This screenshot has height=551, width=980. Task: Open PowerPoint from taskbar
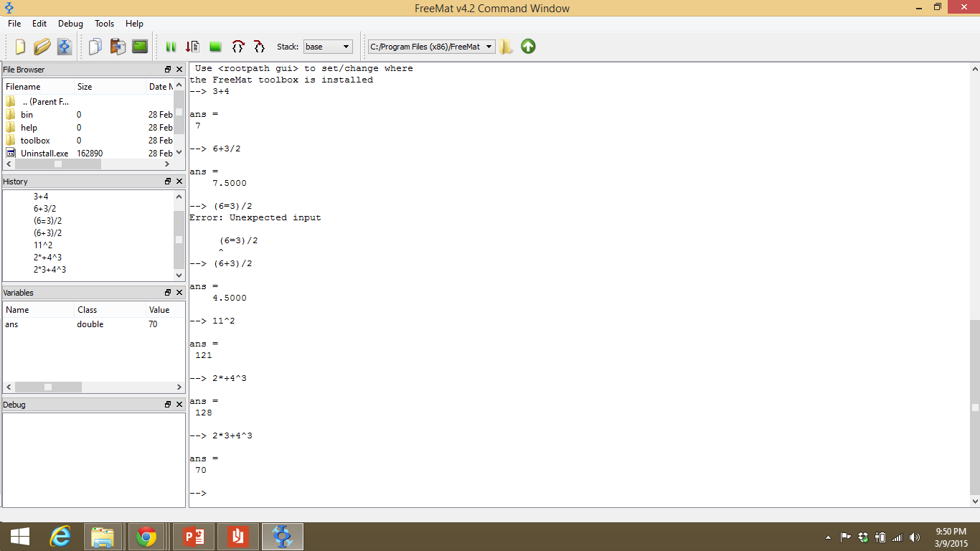[194, 537]
